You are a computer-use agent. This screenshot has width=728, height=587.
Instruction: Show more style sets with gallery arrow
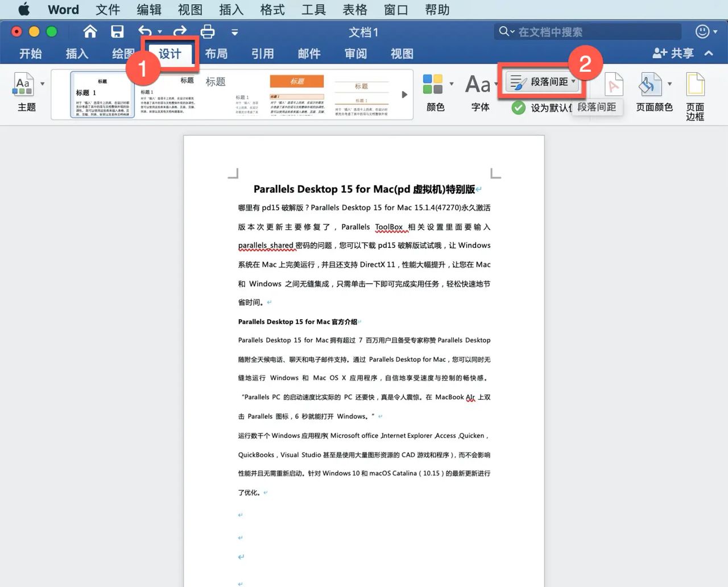(404, 94)
